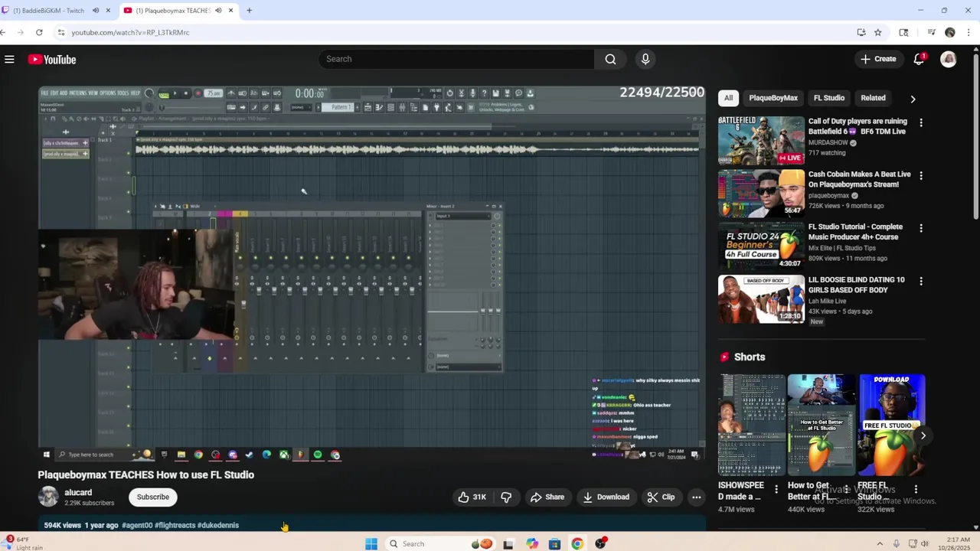Image resolution: width=980 pixels, height=551 pixels.
Task: Open options for the LIL BOOSIE video
Action: [x=921, y=281]
